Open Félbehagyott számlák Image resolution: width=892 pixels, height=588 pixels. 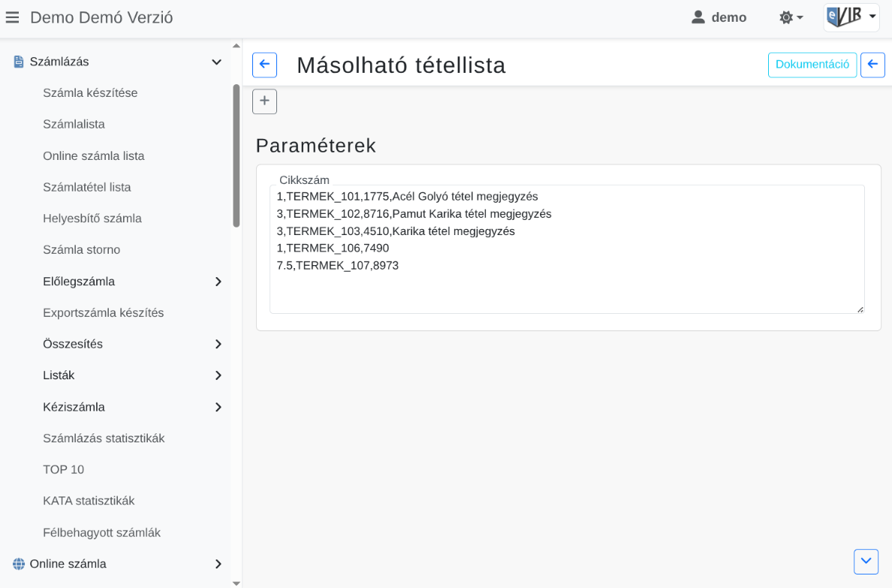[102, 532]
